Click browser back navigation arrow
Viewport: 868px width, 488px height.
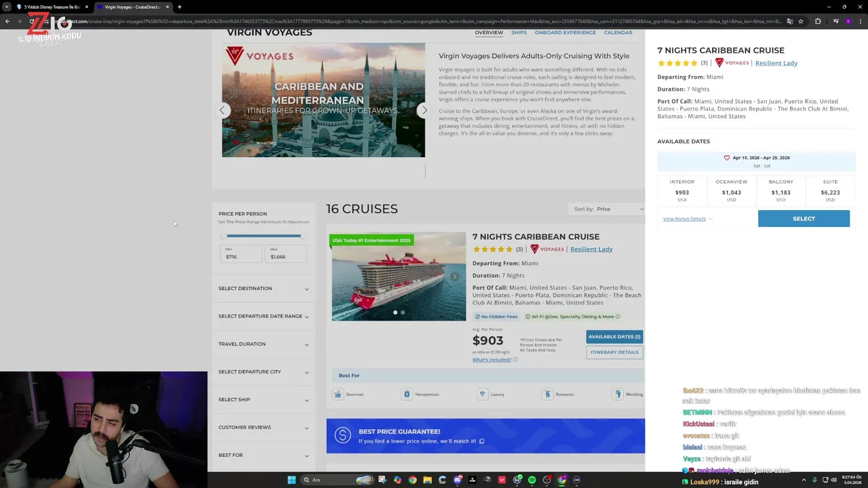pos(7,21)
